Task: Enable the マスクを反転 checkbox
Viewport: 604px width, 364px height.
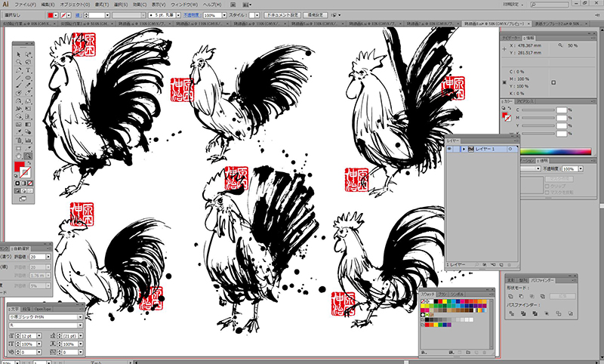Action: [547, 193]
